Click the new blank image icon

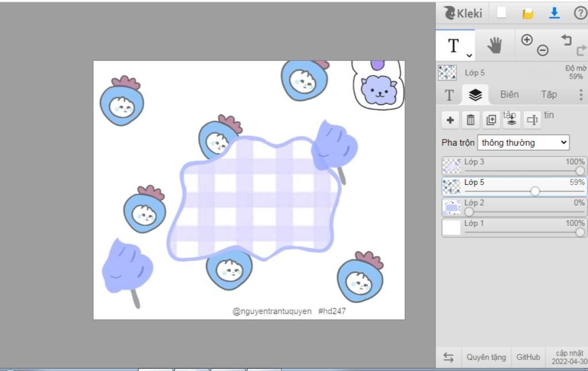point(501,13)
